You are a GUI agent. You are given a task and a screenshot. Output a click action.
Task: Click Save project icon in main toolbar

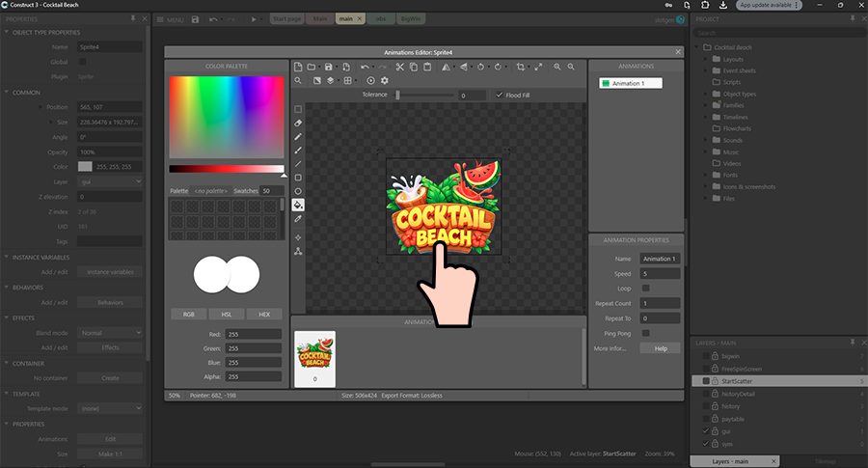coord(195,19)
